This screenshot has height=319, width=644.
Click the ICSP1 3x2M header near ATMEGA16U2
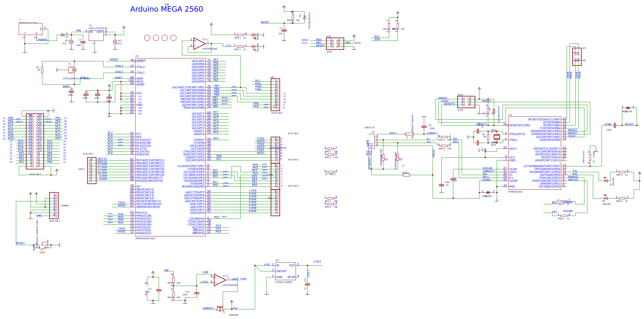466,102
